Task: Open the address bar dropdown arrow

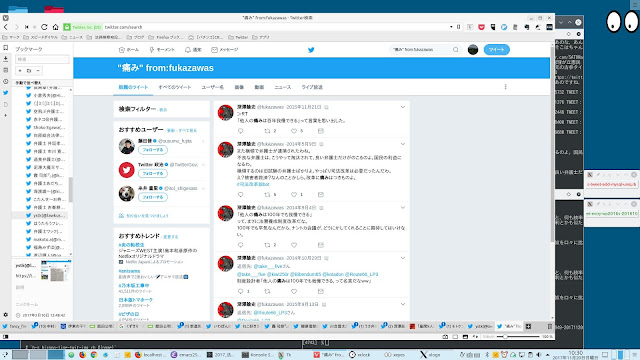Action: (451, 27)
